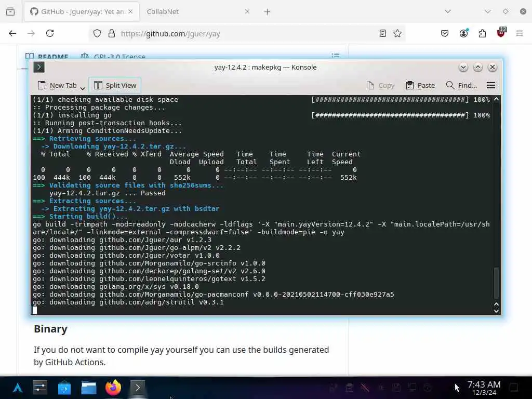Open Firefox account menu
Viewport: 532px width, 399px height.
coord(463,33)
